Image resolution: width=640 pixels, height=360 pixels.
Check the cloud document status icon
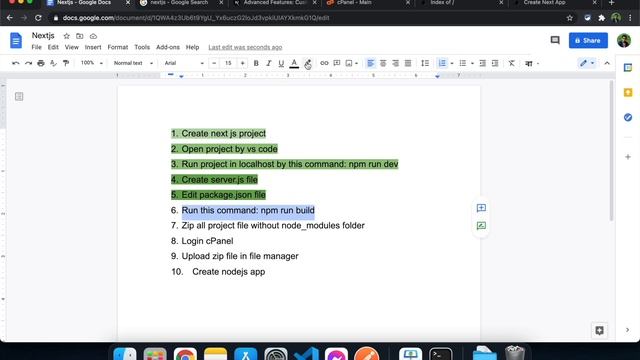[x=93, y=36]
